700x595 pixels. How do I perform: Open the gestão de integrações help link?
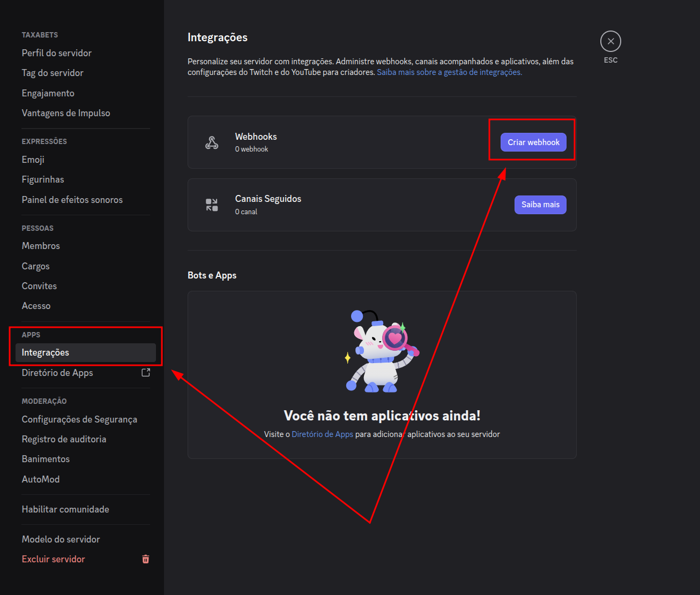[449, 71]
